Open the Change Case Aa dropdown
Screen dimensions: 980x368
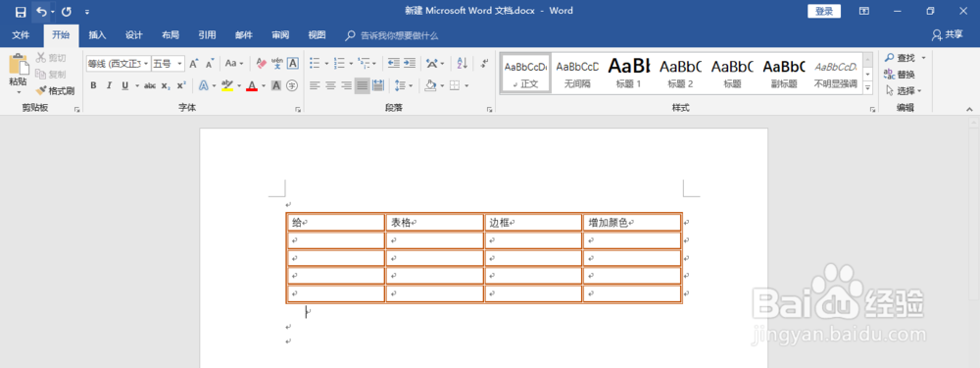point(234,63)
